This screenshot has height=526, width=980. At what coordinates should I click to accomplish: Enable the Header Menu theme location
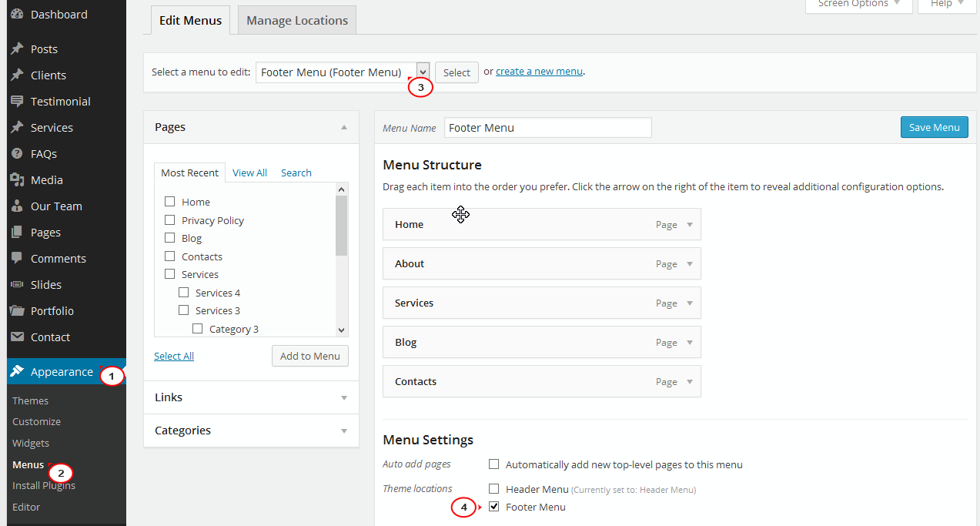pyautogui.click(x=494, y=489)
